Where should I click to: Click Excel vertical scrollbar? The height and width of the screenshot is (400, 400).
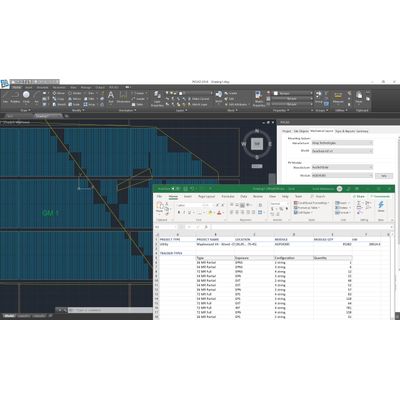pyautogui.click(x=392, y=277)
